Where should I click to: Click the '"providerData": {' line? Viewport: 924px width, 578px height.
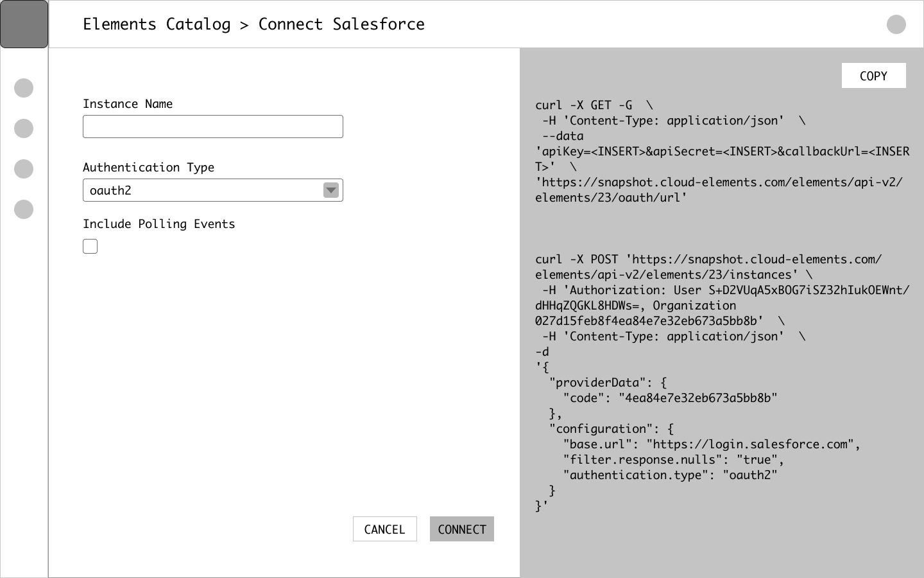608,383
